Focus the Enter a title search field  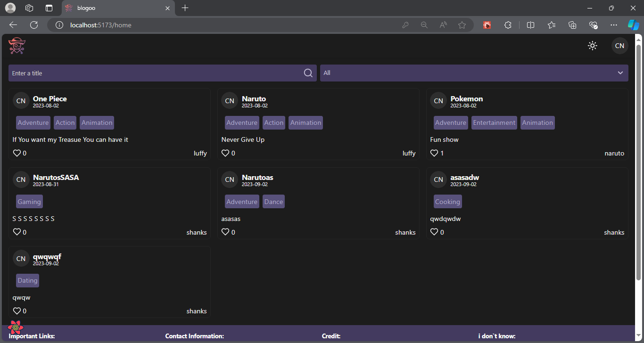click(x=163, y=73)
